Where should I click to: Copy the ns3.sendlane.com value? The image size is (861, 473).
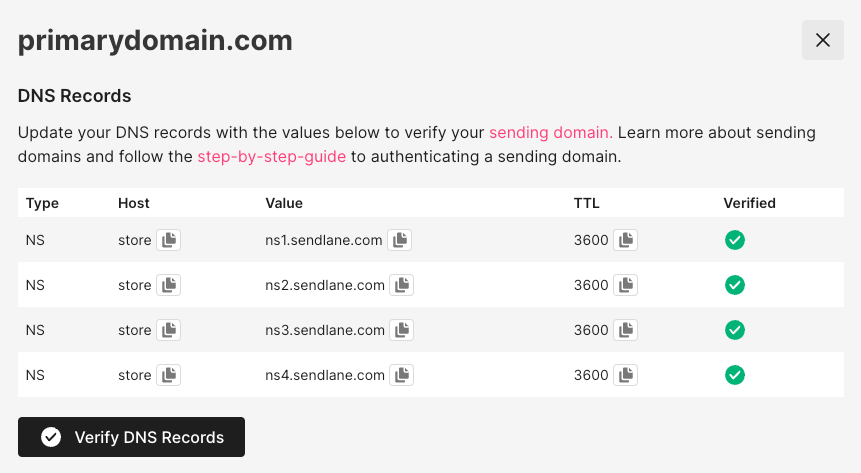coord(401,330)
